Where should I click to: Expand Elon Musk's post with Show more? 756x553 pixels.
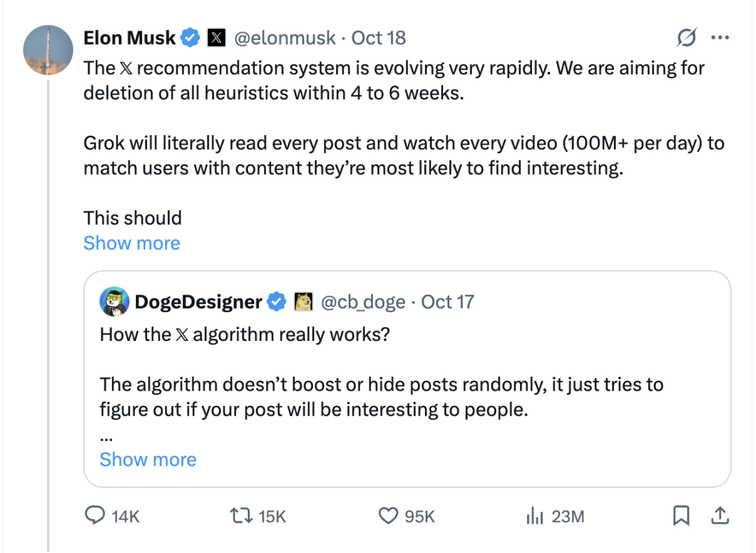coord(132,243)
